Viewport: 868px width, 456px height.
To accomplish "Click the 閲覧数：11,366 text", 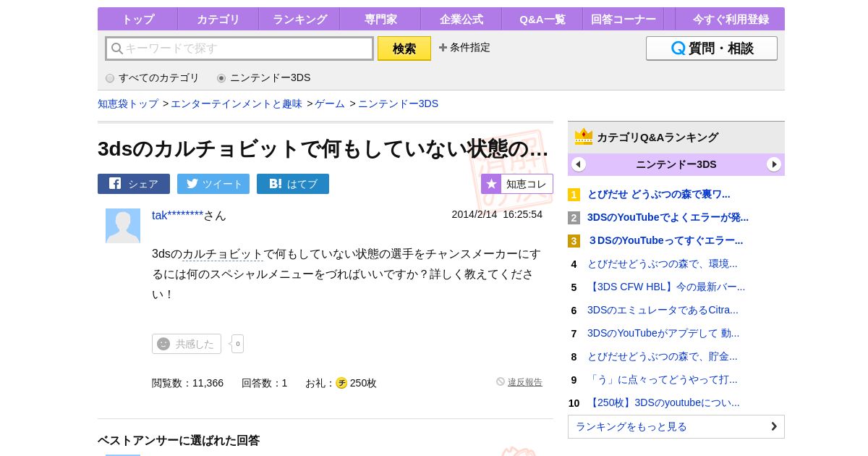I will click(187, 383).
